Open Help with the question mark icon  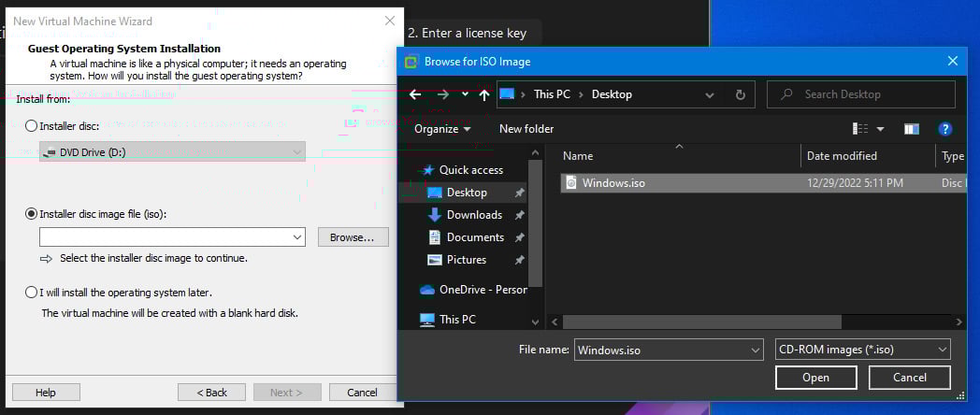(x=945, y=129)
